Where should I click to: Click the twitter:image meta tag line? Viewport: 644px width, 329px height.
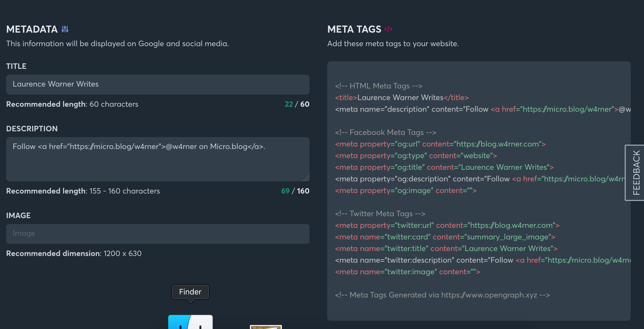click(407, 272)
